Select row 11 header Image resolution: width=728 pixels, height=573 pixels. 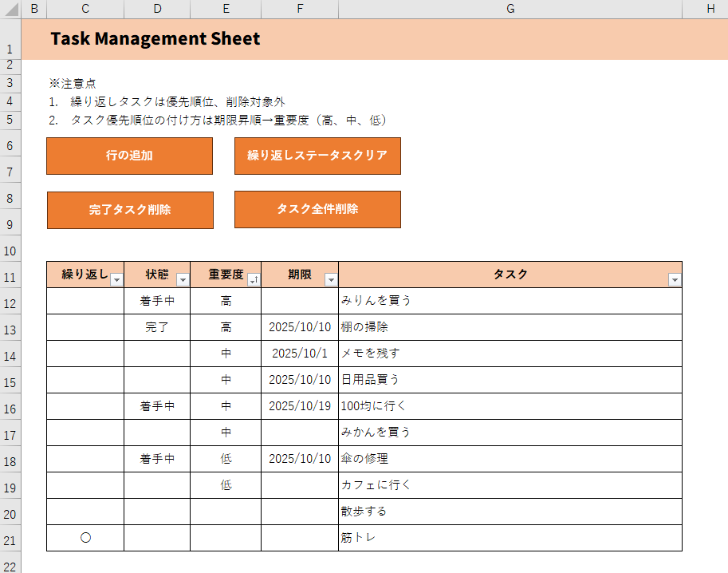10,278
